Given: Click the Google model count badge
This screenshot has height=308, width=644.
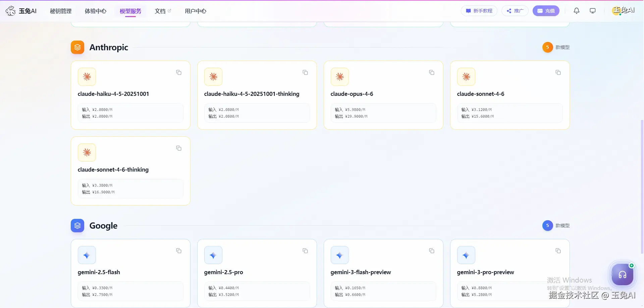Looking at the screenshot, I should tap(547, 226).
